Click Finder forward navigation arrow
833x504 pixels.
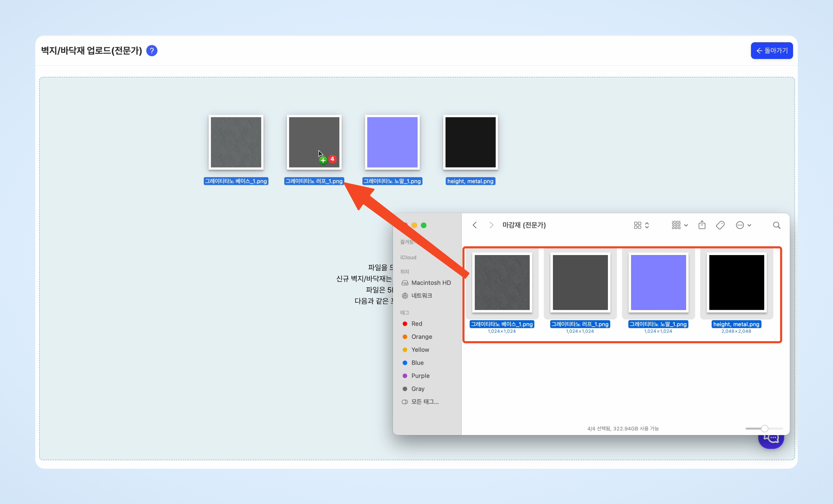[x=491, y=225]
